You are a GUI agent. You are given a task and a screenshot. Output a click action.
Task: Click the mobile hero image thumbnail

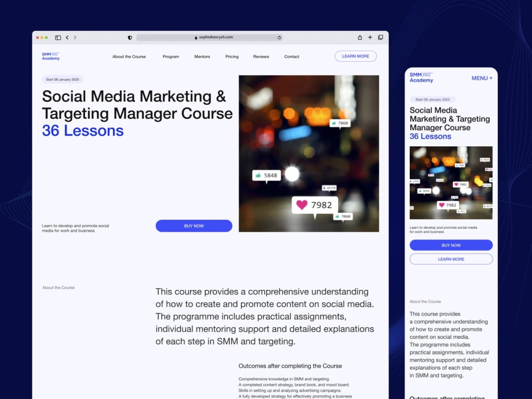[451, 182]
